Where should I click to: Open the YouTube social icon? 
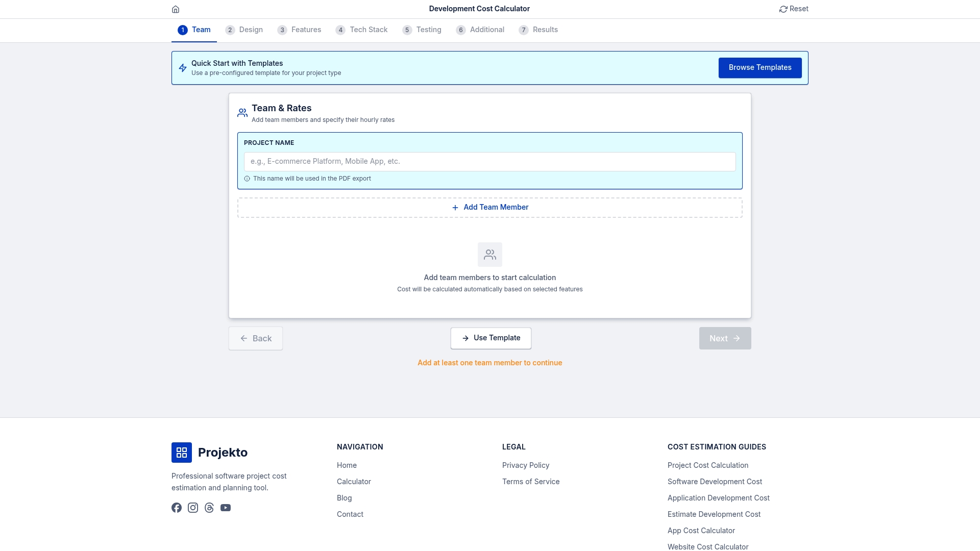coord(226,507)
